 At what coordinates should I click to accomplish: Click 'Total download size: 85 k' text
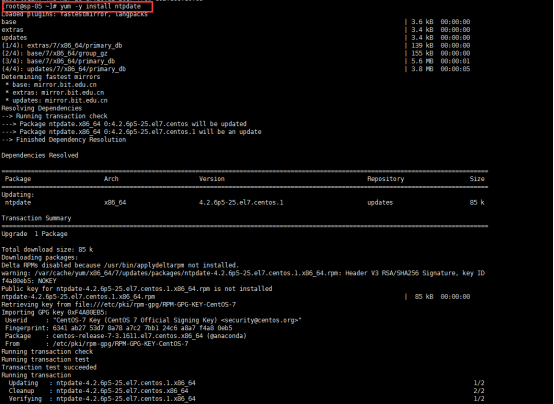[47, 250]
